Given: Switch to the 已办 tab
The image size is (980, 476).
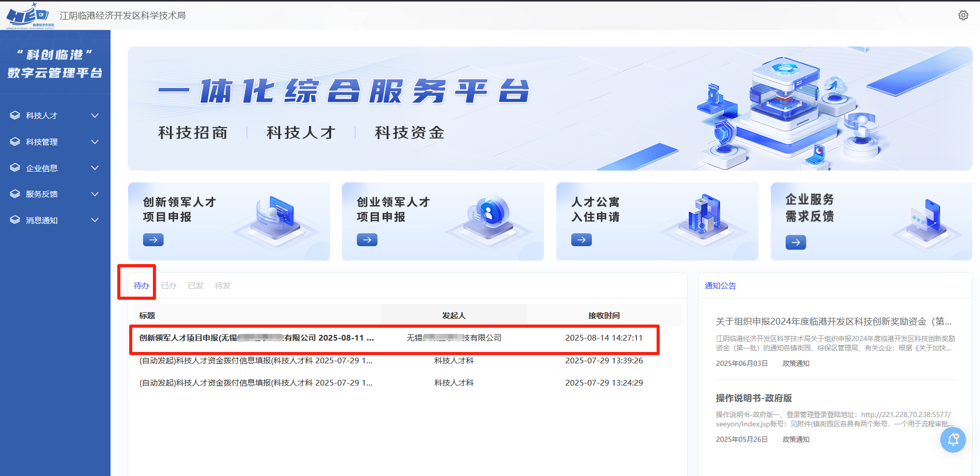Looking at the screenshot, I should [x=168, y=286].
